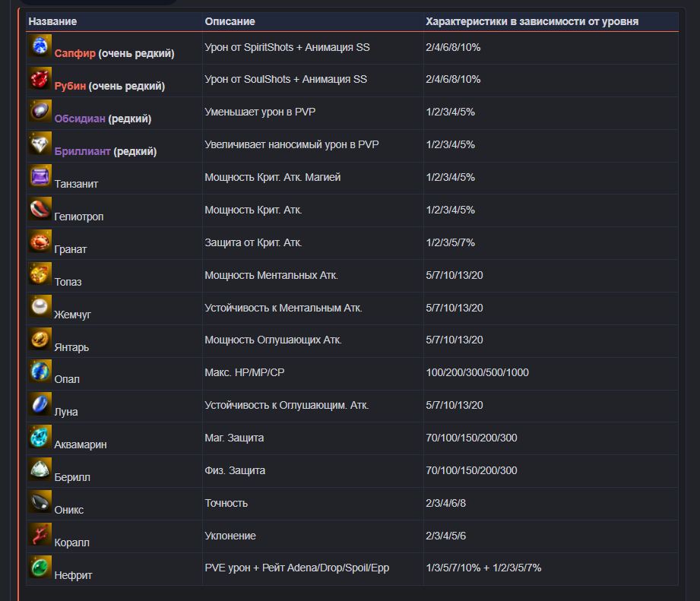
Task: Select the Нефрит green gem icon
Action: point(40,568)
